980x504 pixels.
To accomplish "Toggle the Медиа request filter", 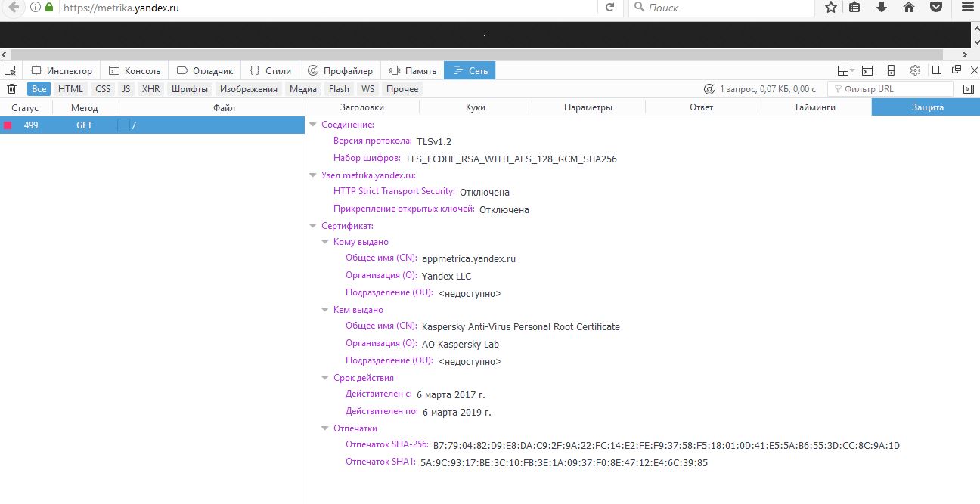I will coord(303,89).
